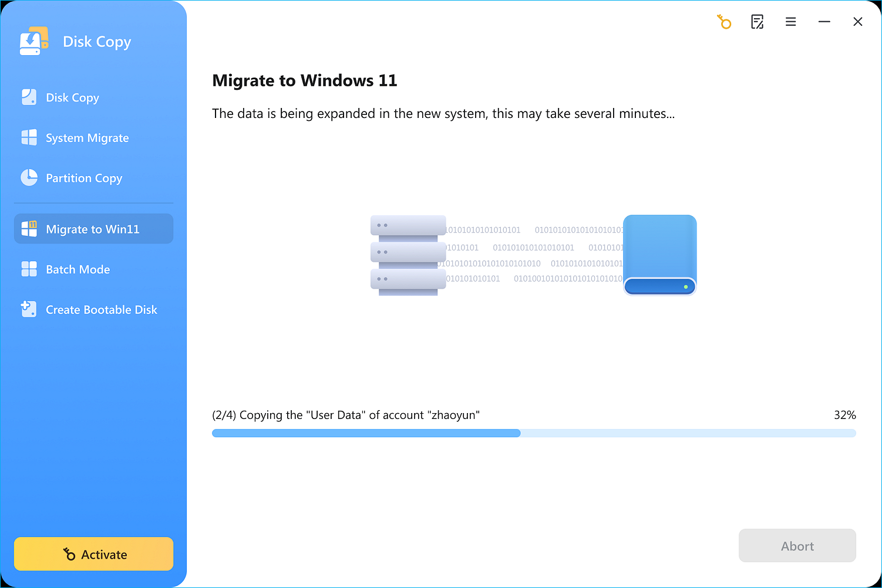
Task: Click the yellow Activate button
Action: tap(93, 554)
